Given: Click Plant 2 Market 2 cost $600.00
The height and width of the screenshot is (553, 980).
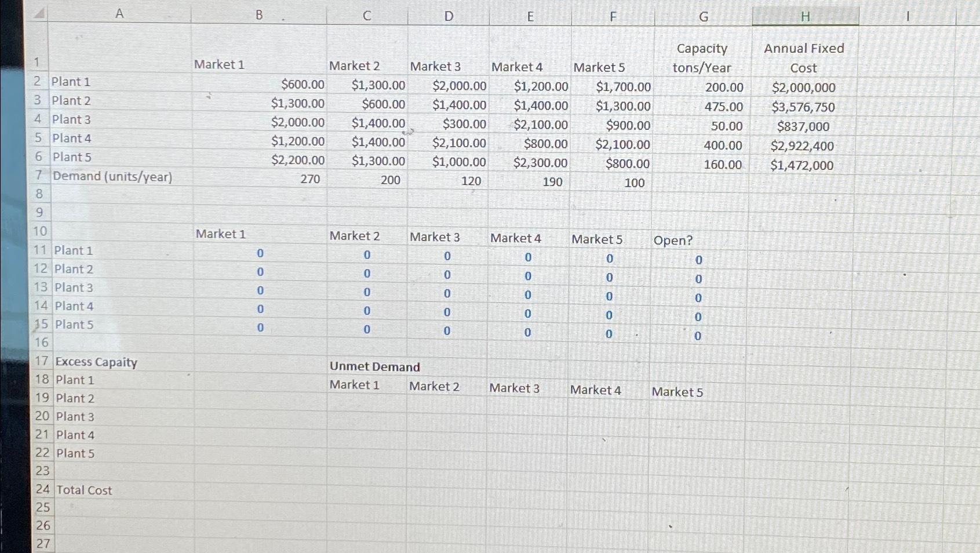Looking at the screenshot, I should 383,104.
